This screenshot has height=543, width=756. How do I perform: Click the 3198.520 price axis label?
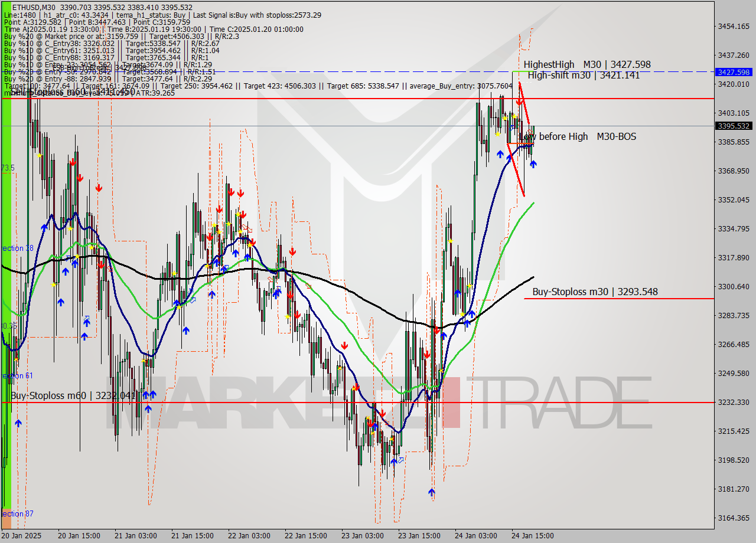733,460
